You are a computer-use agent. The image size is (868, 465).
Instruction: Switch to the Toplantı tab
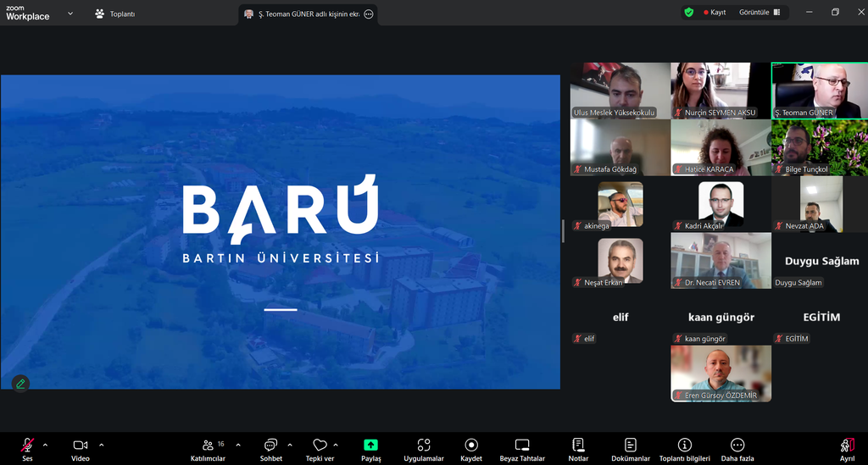114,14
